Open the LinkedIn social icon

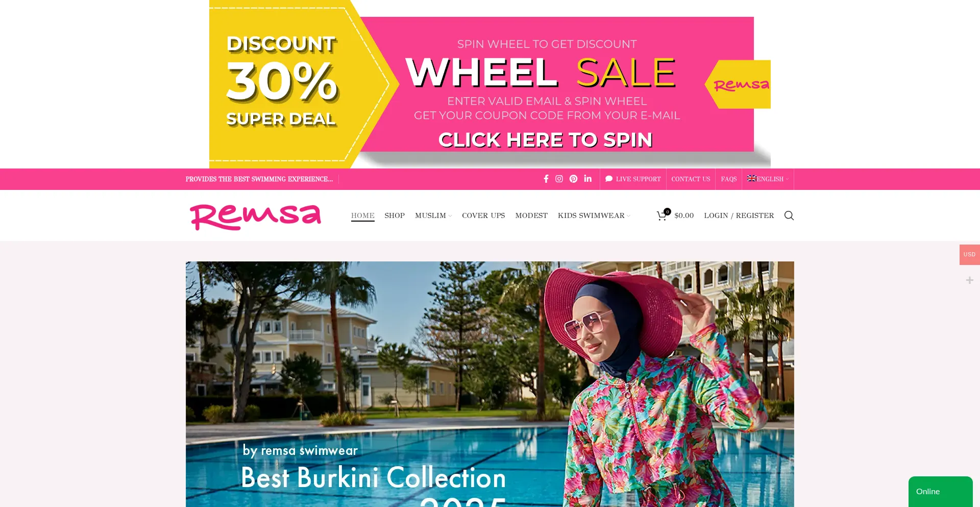(587, 179)
